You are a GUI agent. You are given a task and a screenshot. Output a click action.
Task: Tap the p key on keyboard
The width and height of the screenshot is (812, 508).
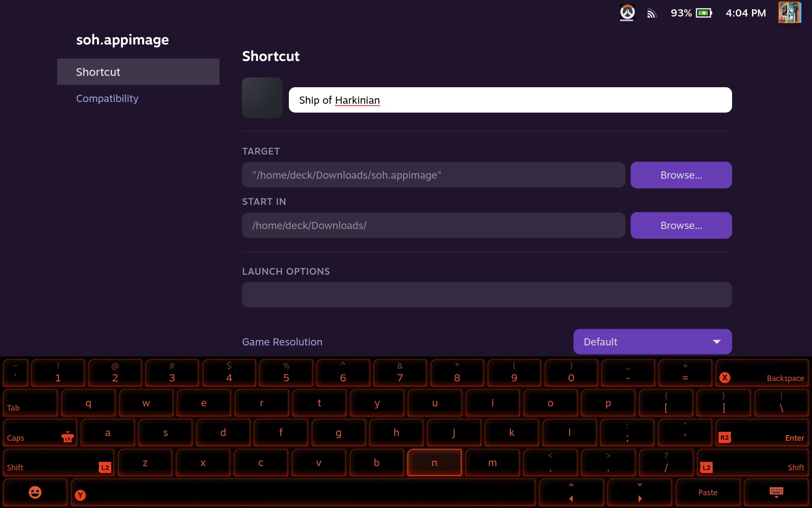click(x=608, y=403)
